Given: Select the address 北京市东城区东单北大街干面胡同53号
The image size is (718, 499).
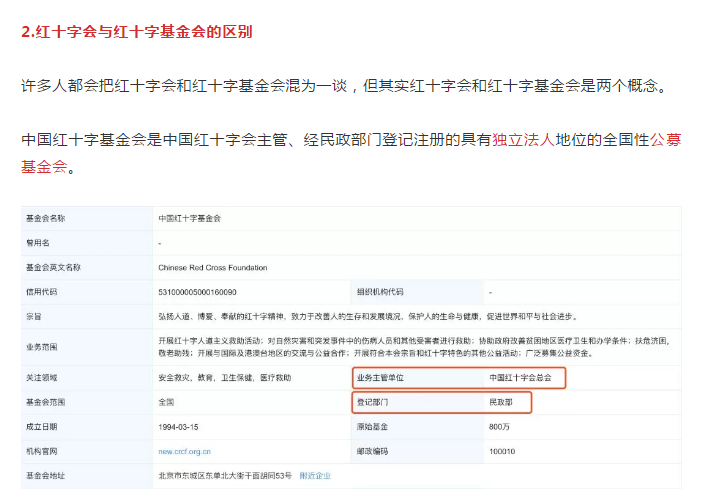Looking at the screenshot, I should 225,476.
